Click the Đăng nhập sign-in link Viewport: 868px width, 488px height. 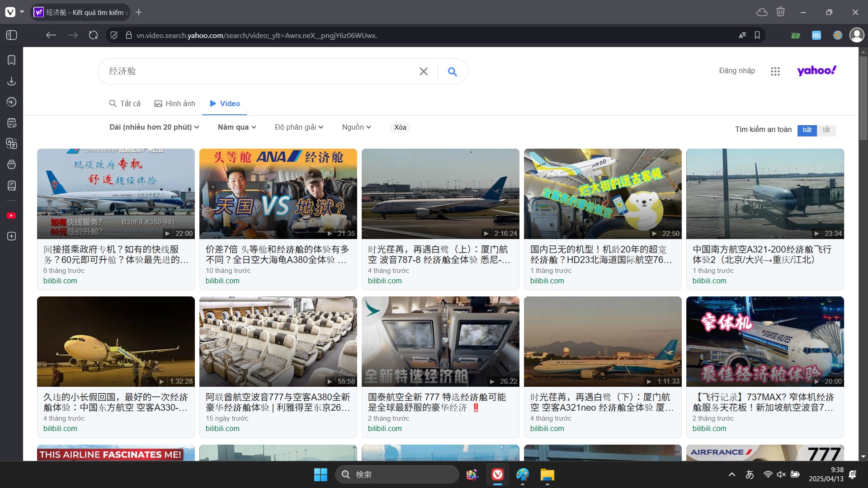click(x=737, y=71)
